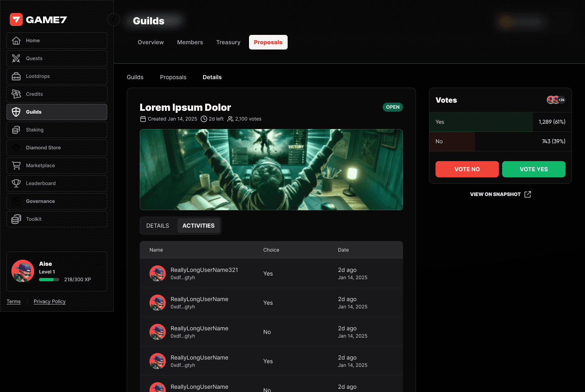
Task: Open the profile options three-dot menu
Action: coord(99,265)
